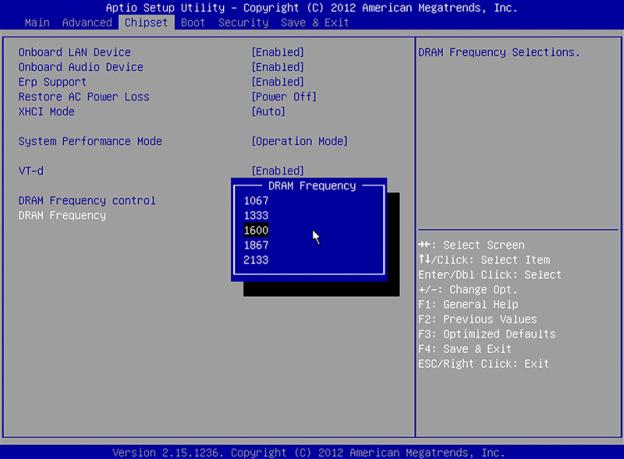Change Onboard Audio Device Enabled value
The height and width of the screenshot is (459, 624).
[278, 67]
